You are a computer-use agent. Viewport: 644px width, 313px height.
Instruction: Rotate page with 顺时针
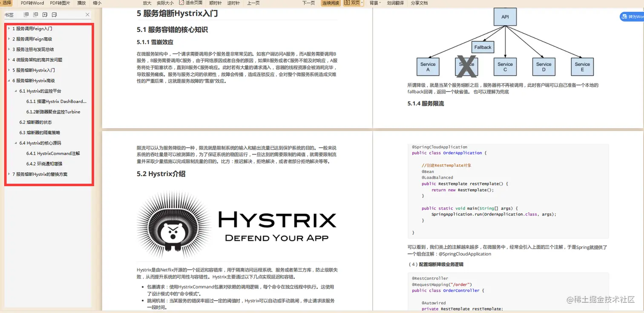point(215,3)
